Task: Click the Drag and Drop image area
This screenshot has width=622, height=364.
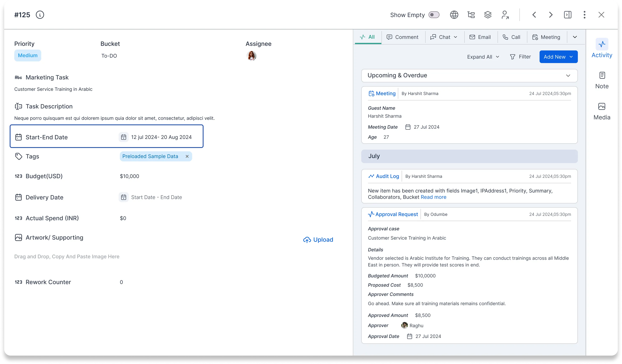Action: [x=67, y=256]
